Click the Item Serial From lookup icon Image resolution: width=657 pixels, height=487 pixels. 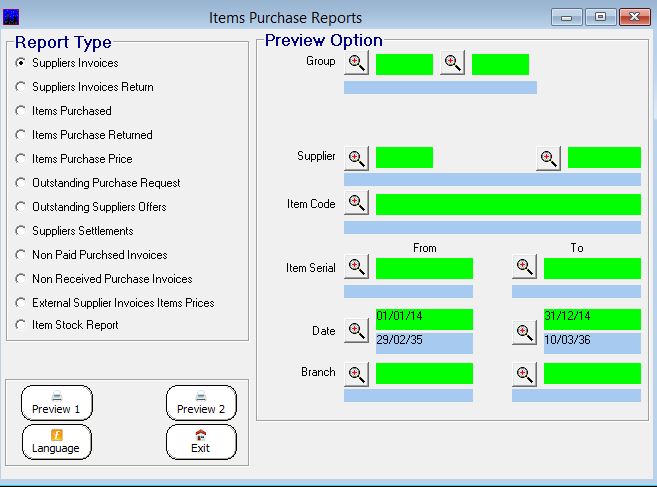coord(357,267)
